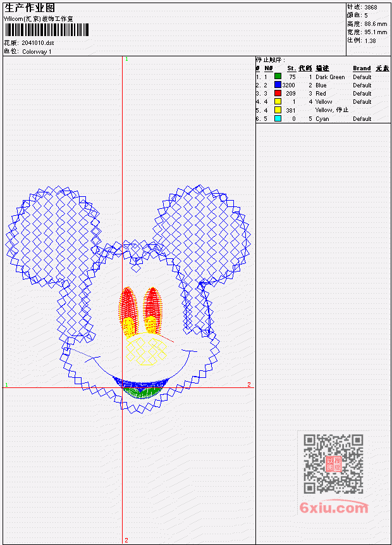Click stitch count '381' in the stop row
This screenshot has height=545, width=392.
(291, 110)
